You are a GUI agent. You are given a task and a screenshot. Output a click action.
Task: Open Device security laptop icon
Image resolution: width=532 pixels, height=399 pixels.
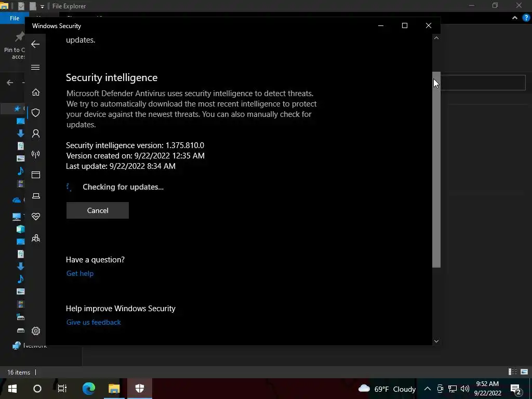click(x=36, y=196)
